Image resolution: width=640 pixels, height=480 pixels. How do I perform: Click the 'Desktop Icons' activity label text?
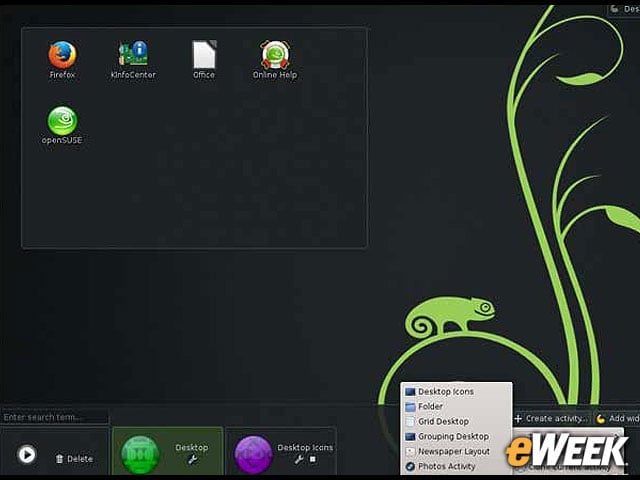(305, 447)
